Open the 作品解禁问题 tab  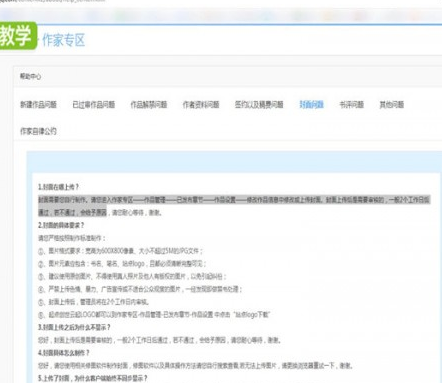(149, 105)
